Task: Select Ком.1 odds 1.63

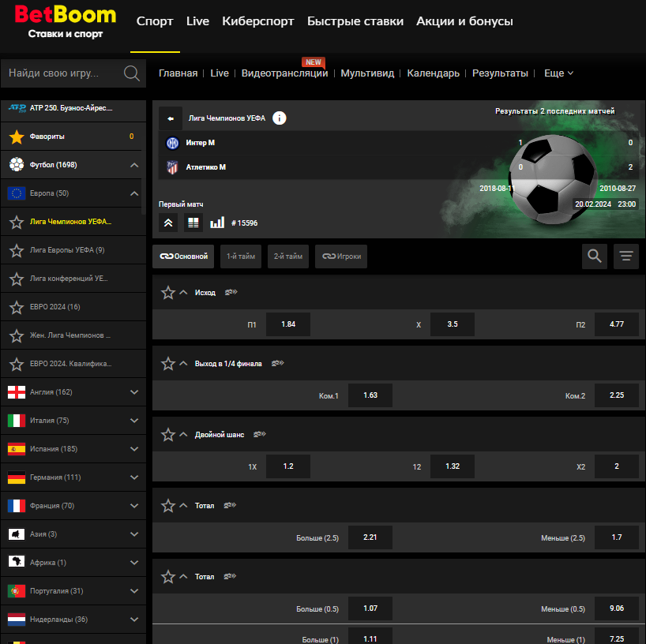Action: [x=370, y=395]
